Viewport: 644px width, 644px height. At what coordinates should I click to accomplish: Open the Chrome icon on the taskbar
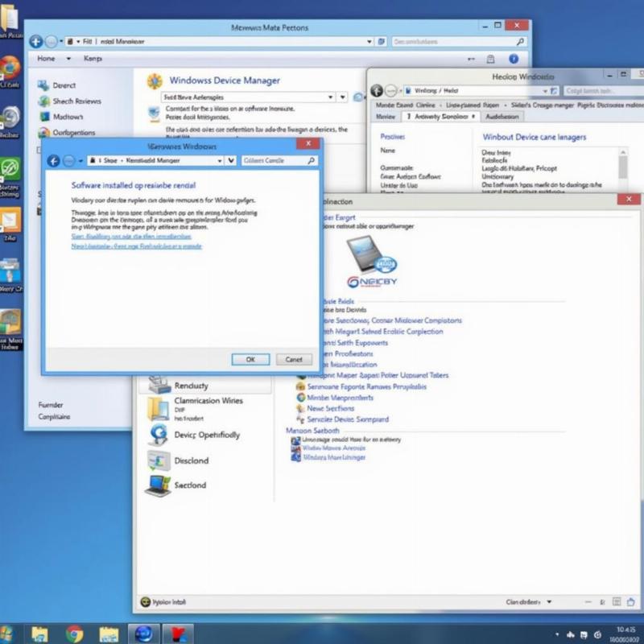[x=74, y=634]
